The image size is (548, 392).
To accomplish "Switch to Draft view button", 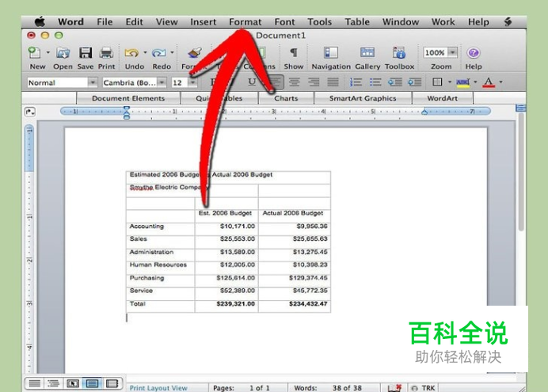I will coord(34,383).
